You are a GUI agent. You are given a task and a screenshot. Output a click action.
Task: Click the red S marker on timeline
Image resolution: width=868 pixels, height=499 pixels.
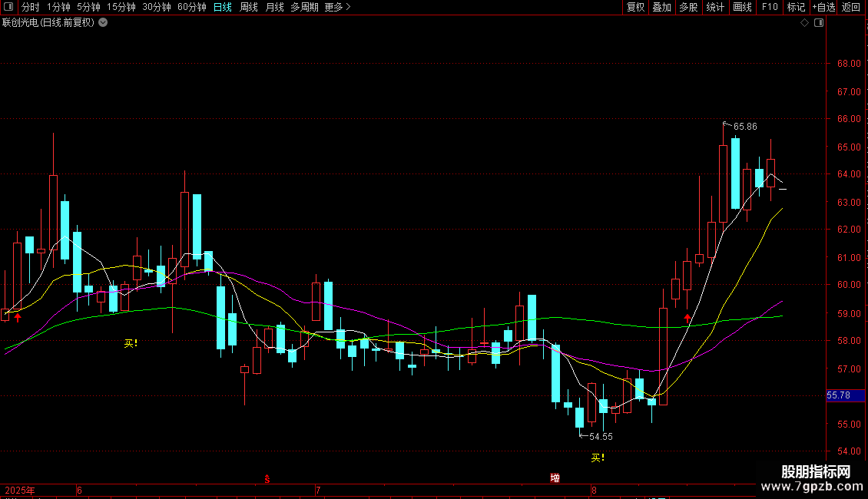[x=267, y=479]
